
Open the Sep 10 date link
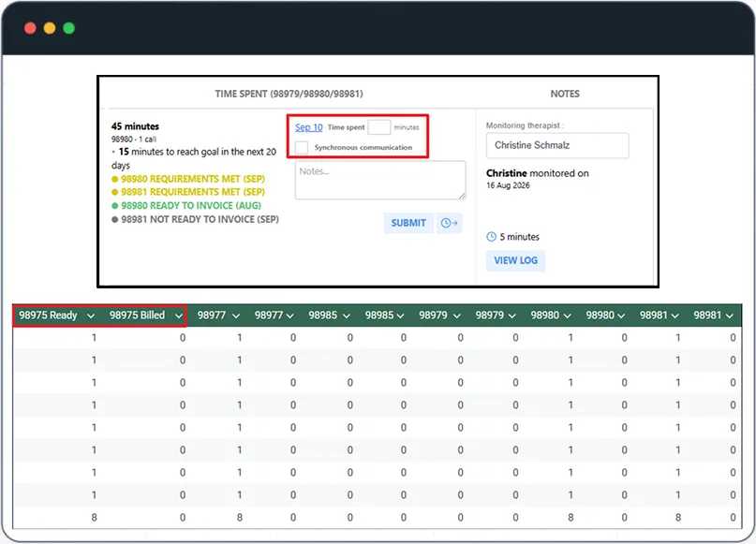tap(308, 127)
